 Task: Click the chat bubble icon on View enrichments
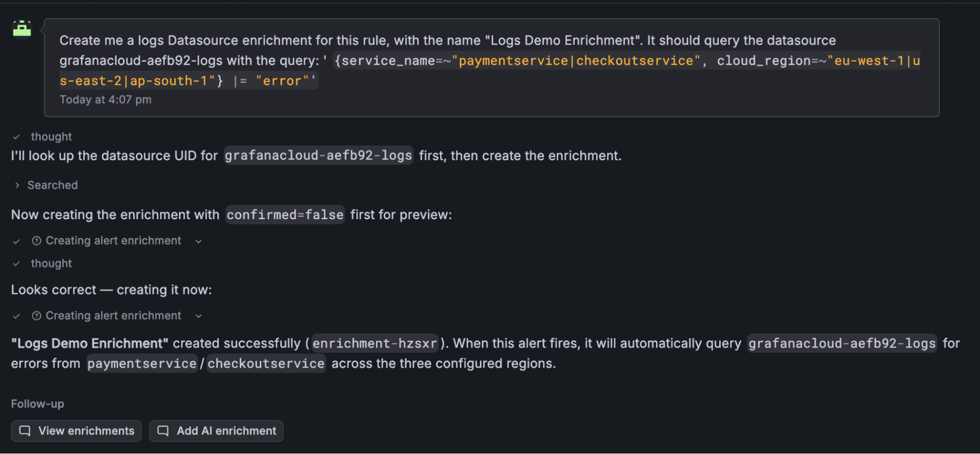[25, 431]
